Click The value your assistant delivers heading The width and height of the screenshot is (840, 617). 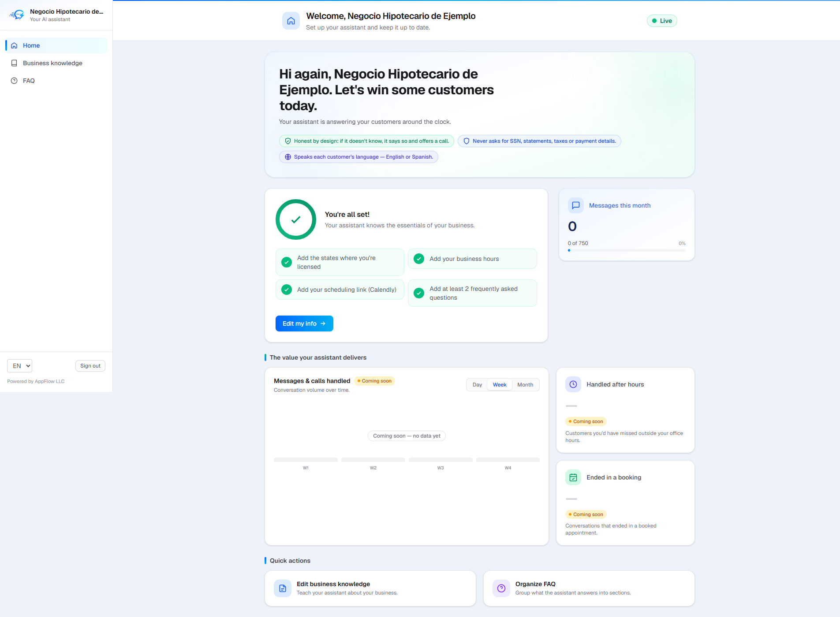318,357
